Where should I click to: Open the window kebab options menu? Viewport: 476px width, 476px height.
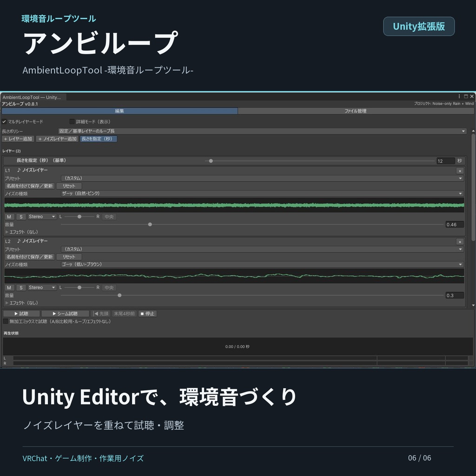(x=459, y=96)
